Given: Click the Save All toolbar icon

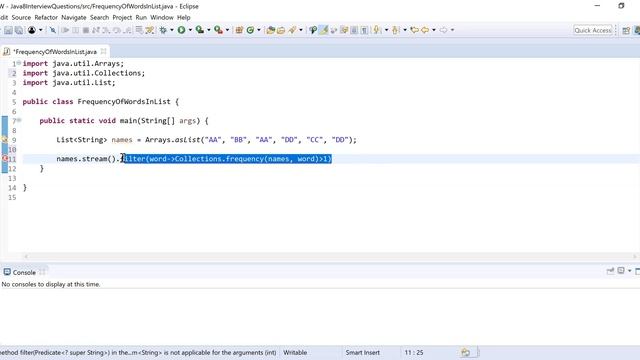Looking at the screenshot, I should click(19, 30).
